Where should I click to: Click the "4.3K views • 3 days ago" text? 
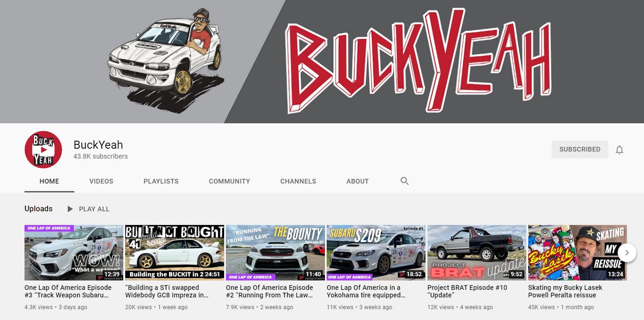click(56, 307)
